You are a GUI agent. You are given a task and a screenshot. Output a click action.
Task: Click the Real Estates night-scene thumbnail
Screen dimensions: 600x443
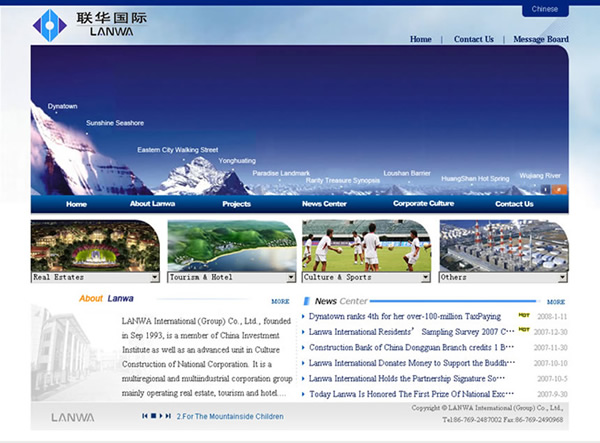(95, 246)
